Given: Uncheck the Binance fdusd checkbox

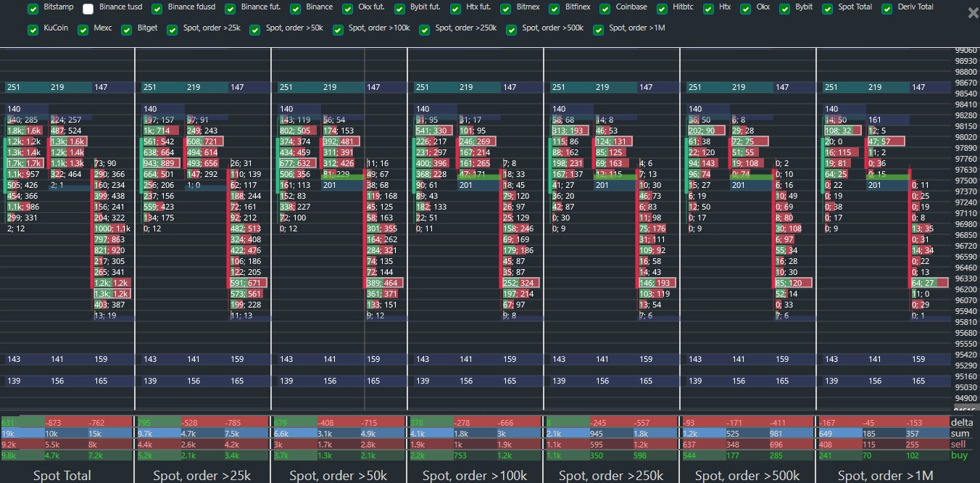Looking at the screenshot, I should (x=157, y=9).
